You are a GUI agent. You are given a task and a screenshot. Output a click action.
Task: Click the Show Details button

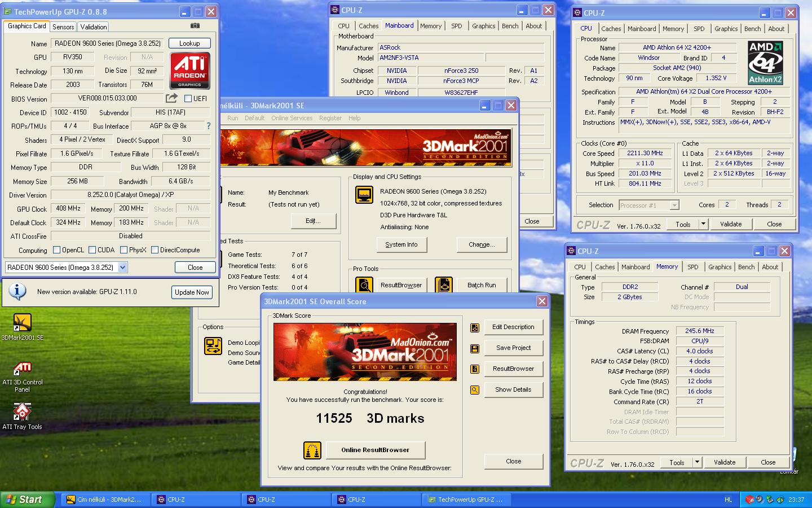[513, 389]
